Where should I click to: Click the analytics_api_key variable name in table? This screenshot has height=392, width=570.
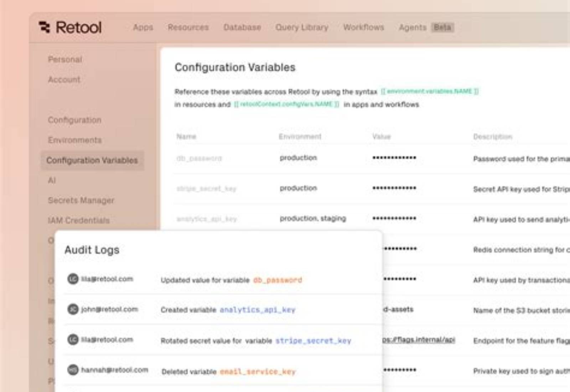[207, 219]
